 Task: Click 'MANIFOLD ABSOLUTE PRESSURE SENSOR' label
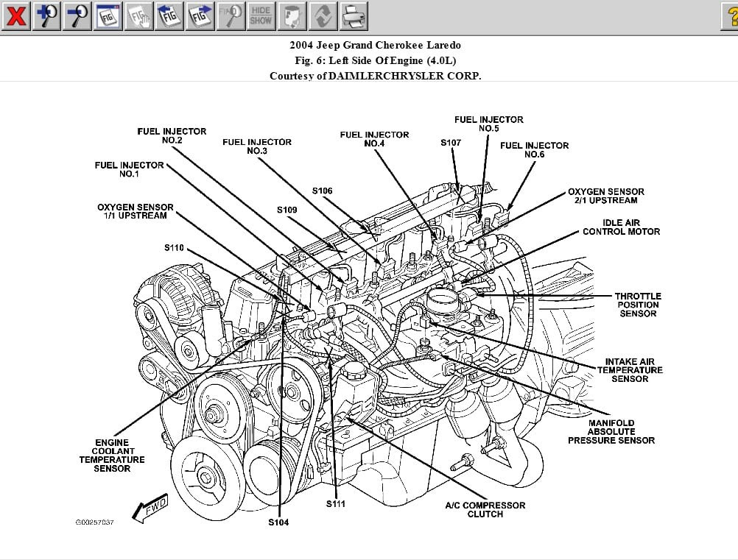click(x=611, y=432)
